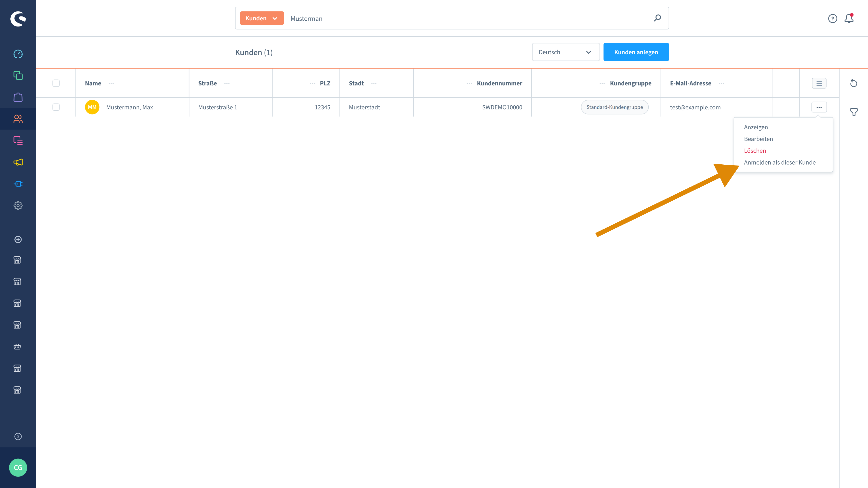The height and width of the screenshot is (488, 868).
Task: Click the Kunden anlegen button
Action: click(636, 52)
